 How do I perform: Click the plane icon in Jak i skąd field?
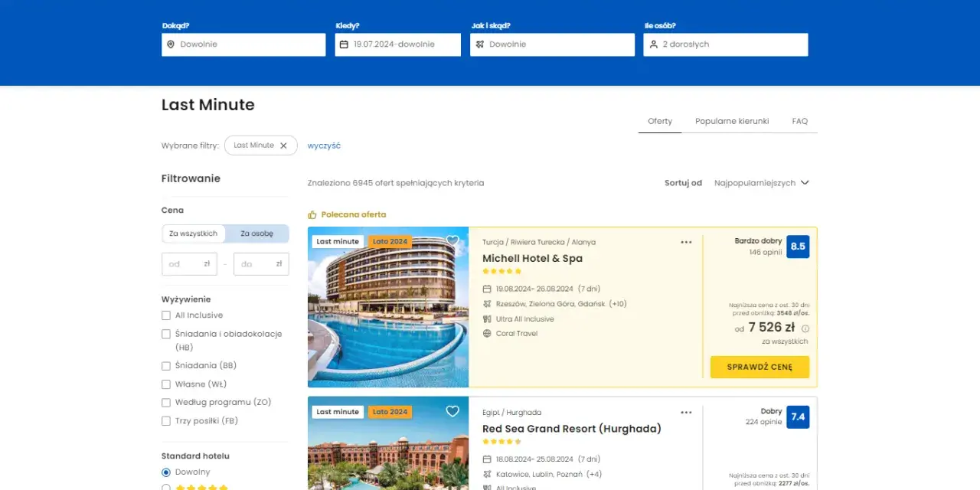pos(480,44)
